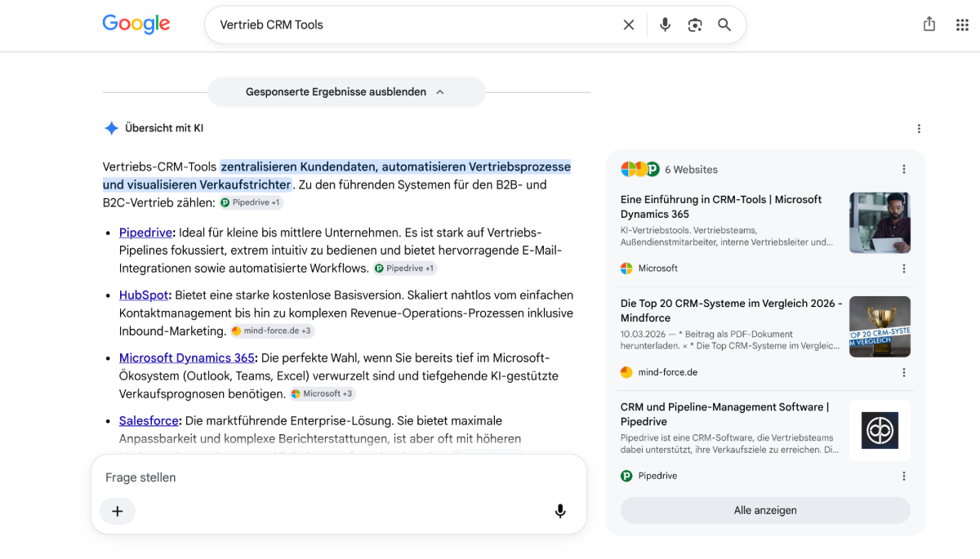The image size is (980, 559).
Task: Open the three-dot menu for Microsoft source
Action: pos(904,268)
